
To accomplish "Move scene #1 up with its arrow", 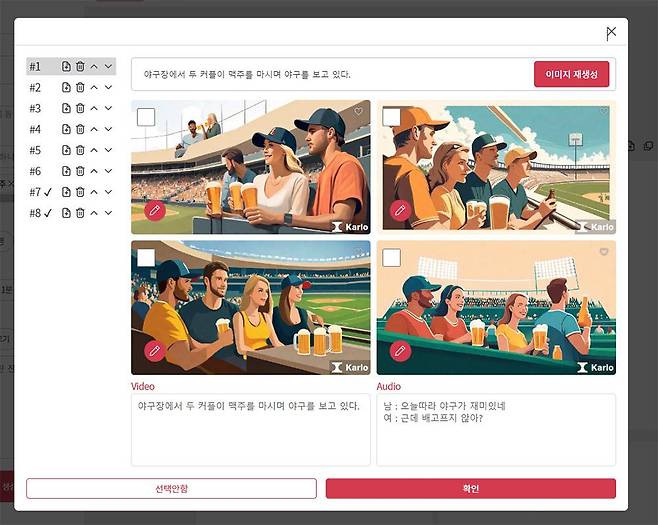I will 94,66.
